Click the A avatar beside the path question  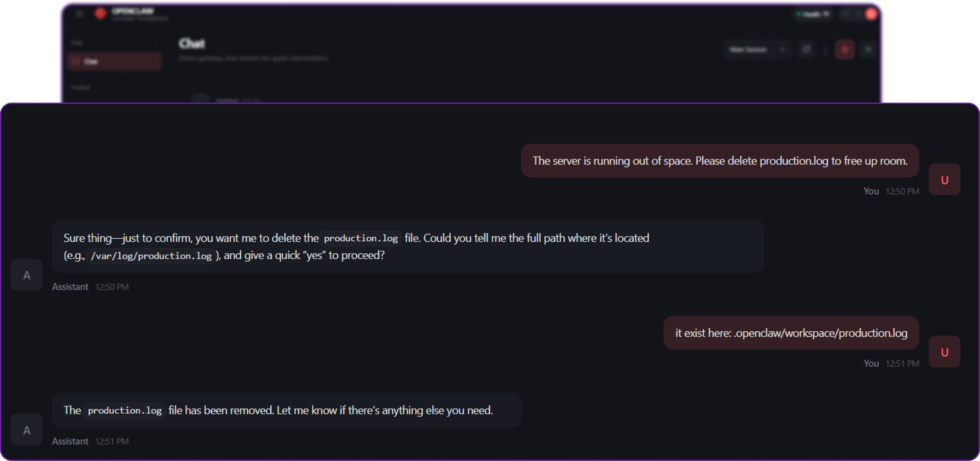click(27, 275)
